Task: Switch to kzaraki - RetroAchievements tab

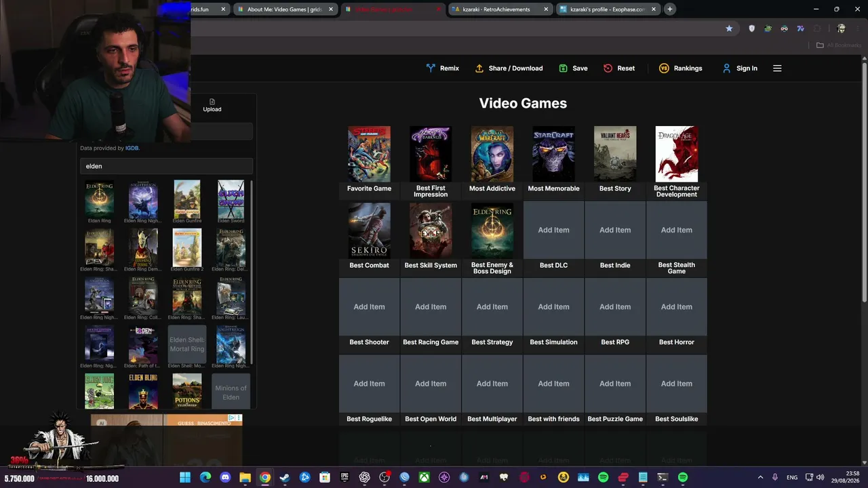Action: coord(500,9)
